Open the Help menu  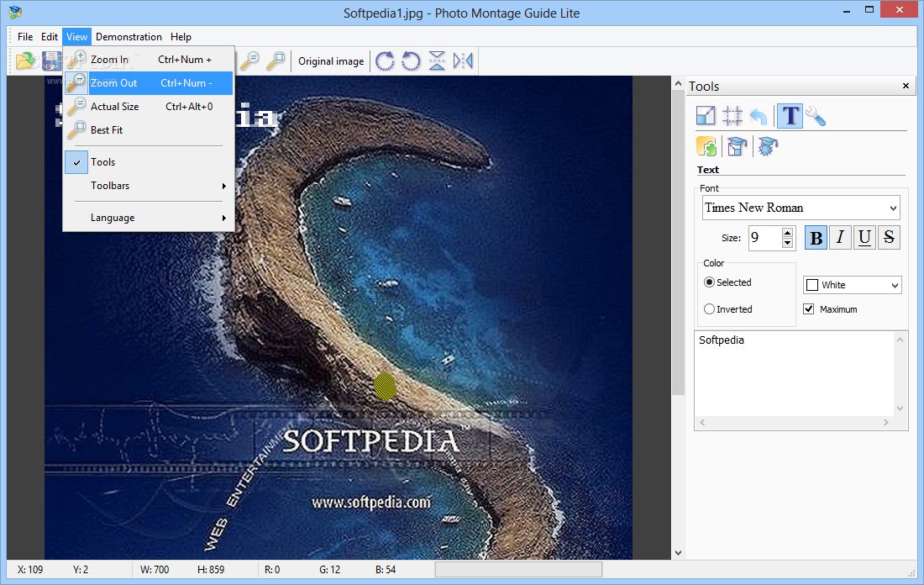pyautogui.click(x=181, y=37)
